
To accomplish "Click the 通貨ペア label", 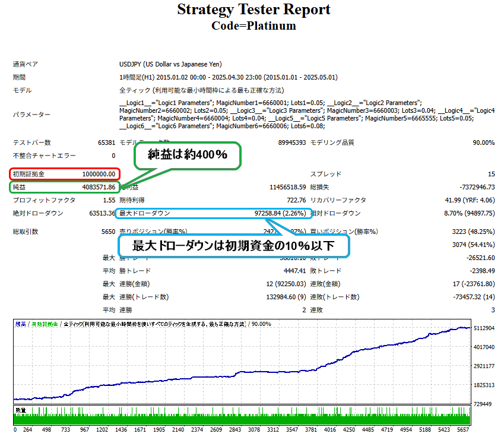I will pyautogui.click(x=26, y=64).
